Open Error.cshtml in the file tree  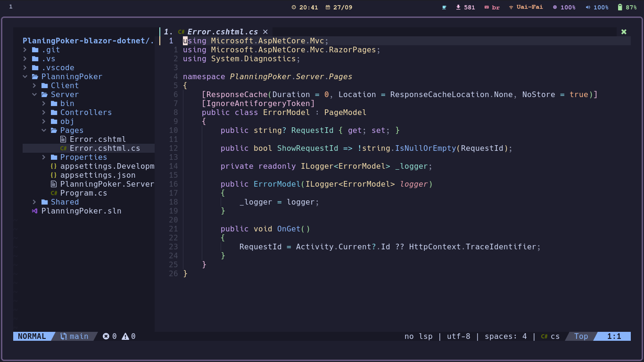[x=98, y=140]
